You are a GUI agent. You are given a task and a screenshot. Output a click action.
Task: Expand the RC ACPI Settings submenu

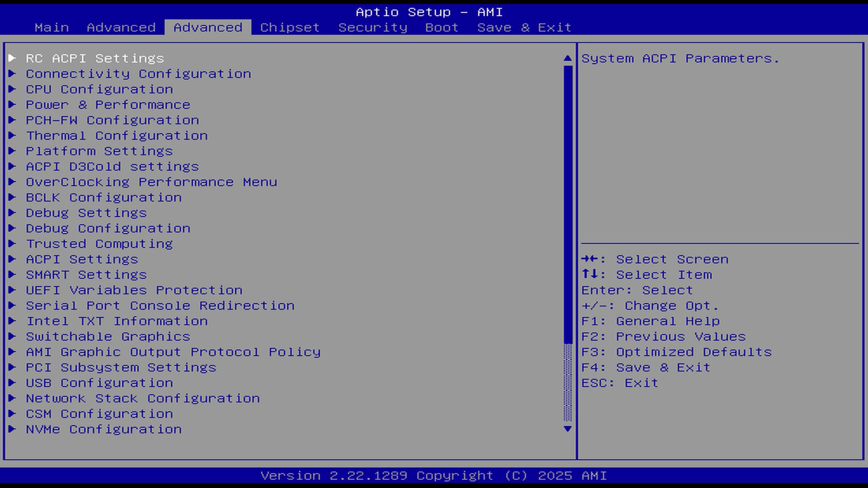click(94, 58)
